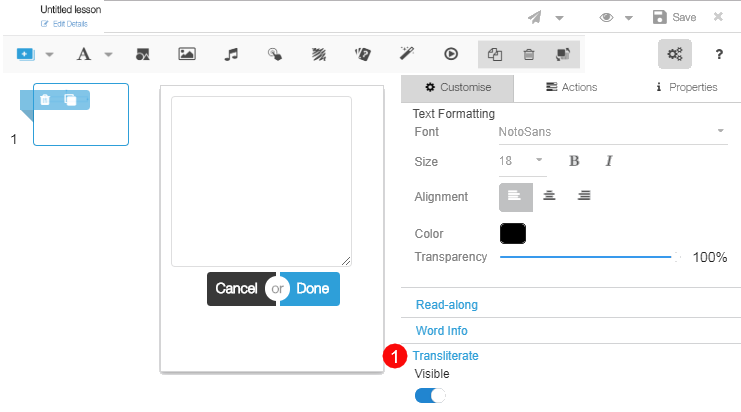Click the black Color swatch
This screenshot has height=412, width=741.
click(512, 233)
